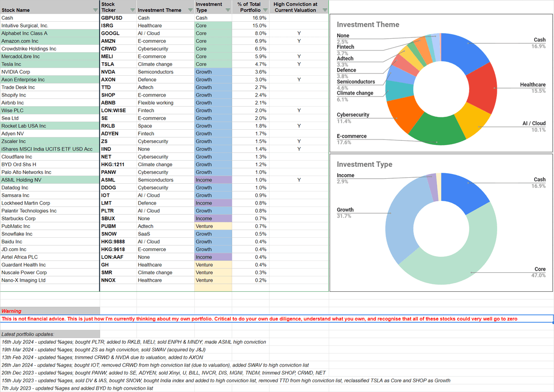554x392 pixels.
Task: Select the Tesla Inc stock name cell
Action: [x=50, y=64]
